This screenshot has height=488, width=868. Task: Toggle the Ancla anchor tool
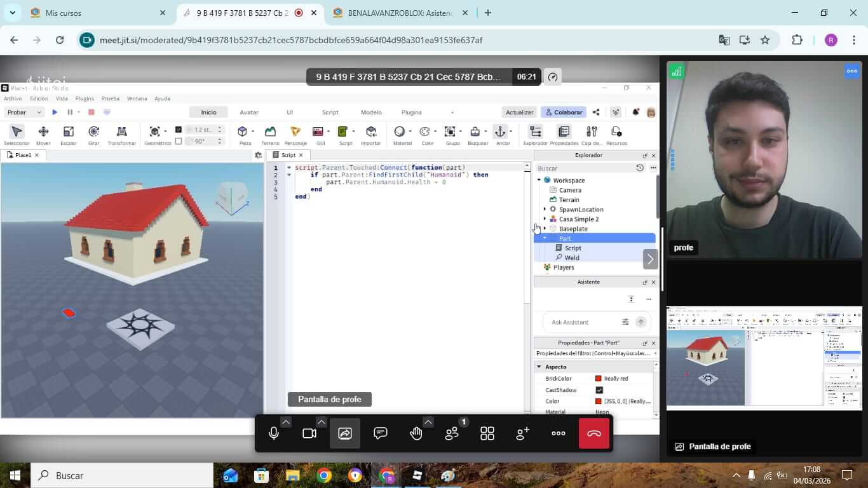point(500,132)
